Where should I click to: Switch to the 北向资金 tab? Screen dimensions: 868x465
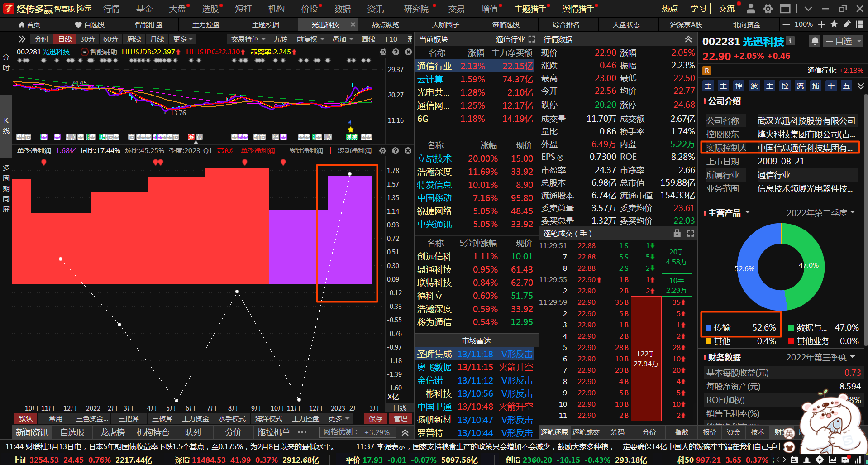pos(746,24)
